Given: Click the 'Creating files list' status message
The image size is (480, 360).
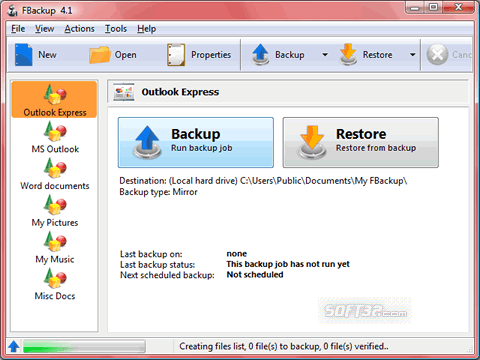Looking at the screenshot, I should (x=284, y=347).
